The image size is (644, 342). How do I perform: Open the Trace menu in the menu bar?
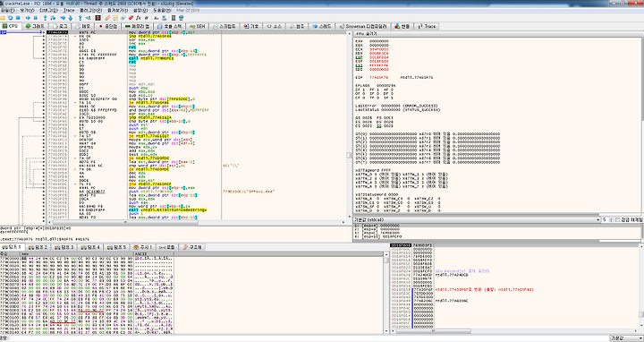[x=69, y=10]
